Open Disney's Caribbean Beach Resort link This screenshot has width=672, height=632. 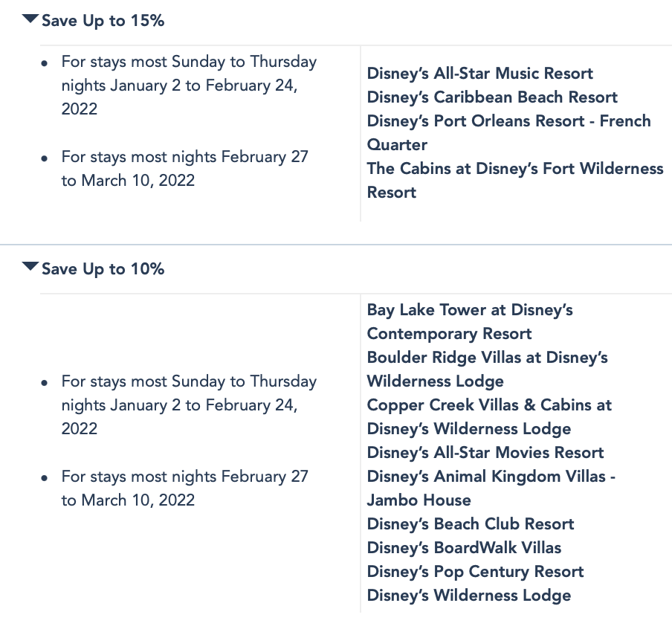pyautogui.click(x=492, y=97)
